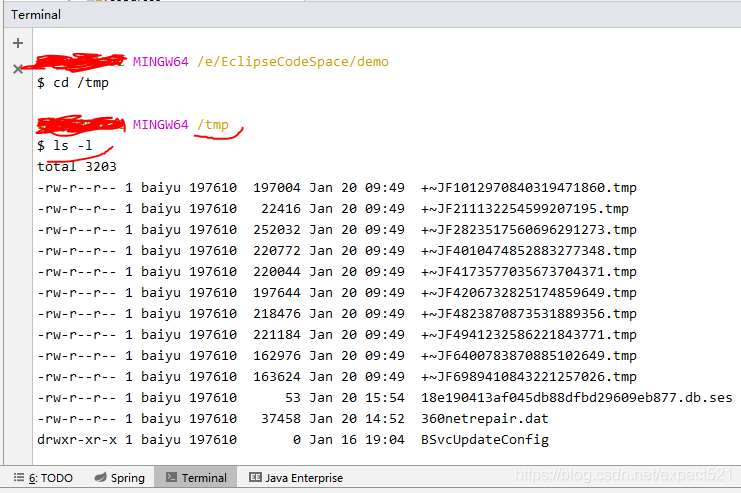Select the Terminal tab in the bottom bar
Screen dimensions: 741x493
click(x=196, y=478)
